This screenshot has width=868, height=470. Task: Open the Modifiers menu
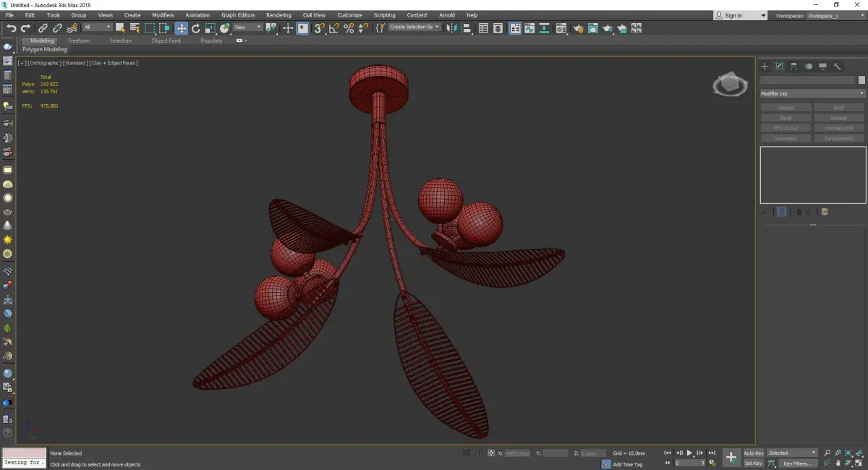163,15
